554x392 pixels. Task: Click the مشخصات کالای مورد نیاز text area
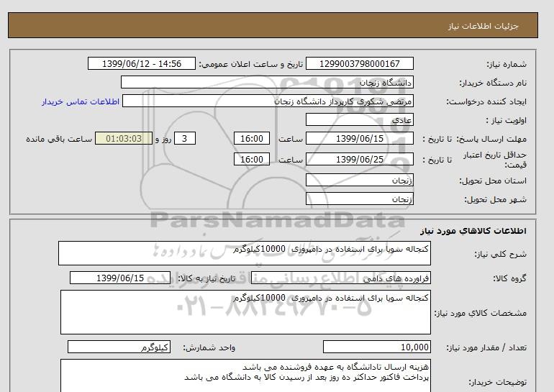(245, 312)
